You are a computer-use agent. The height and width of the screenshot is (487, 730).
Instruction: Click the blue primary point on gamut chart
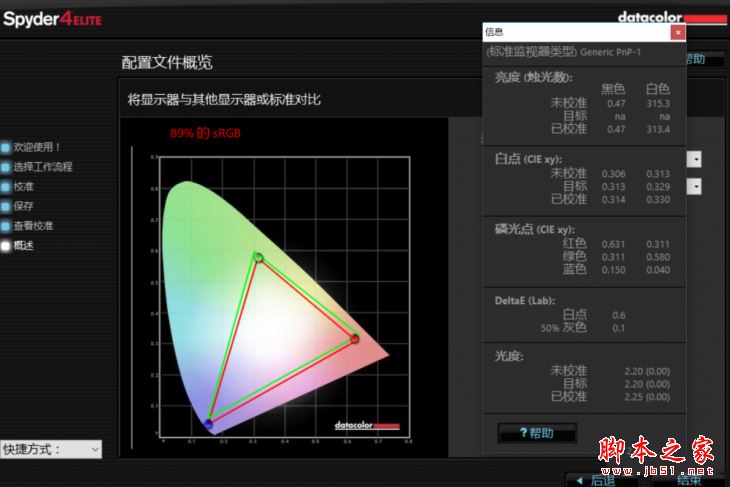tap(208, 424)
